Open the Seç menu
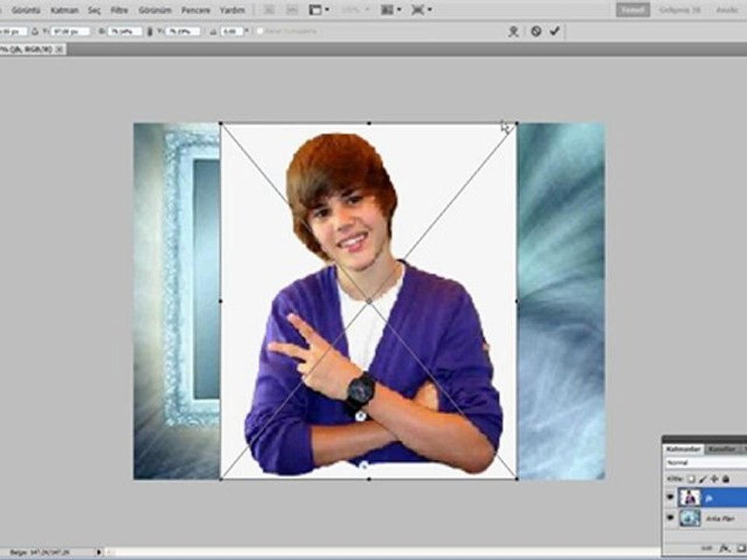 pyautogui.click(x=94, y=10)
